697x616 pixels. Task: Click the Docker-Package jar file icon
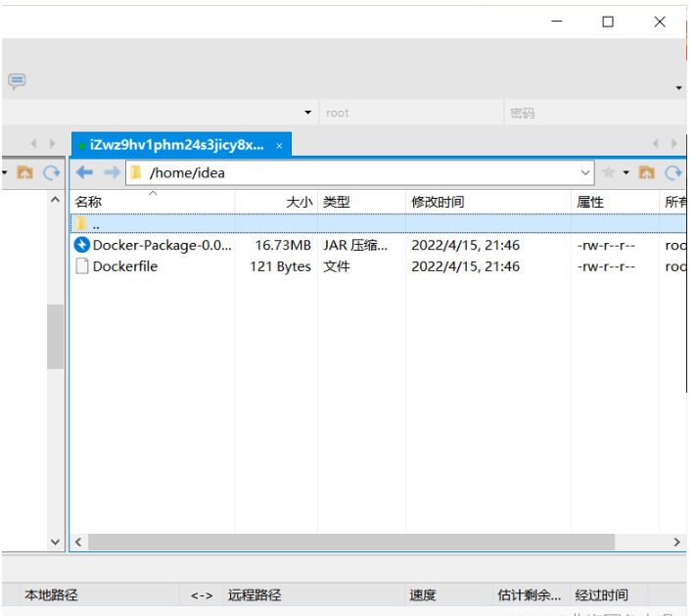(82, 245)
